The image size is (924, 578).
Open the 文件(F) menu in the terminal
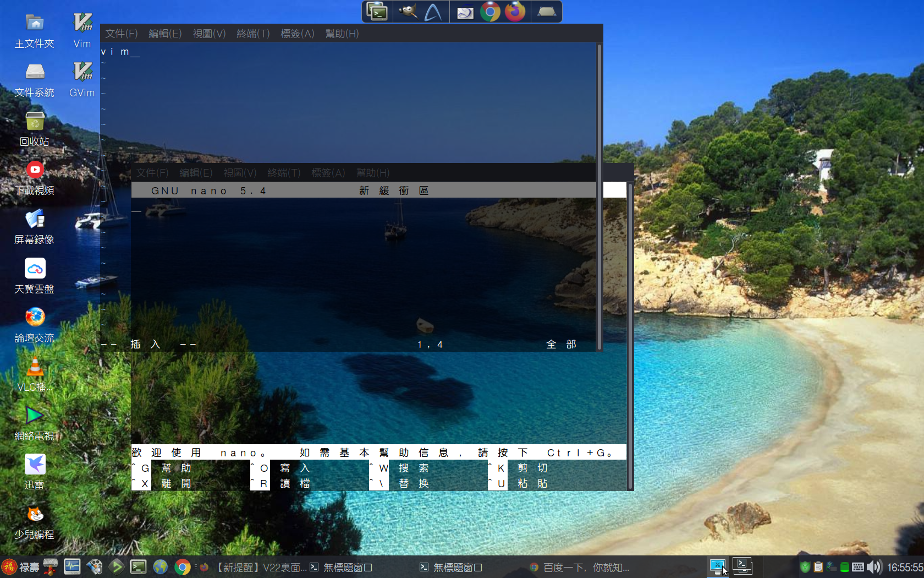pyautogui.click(x=122, y=34)
